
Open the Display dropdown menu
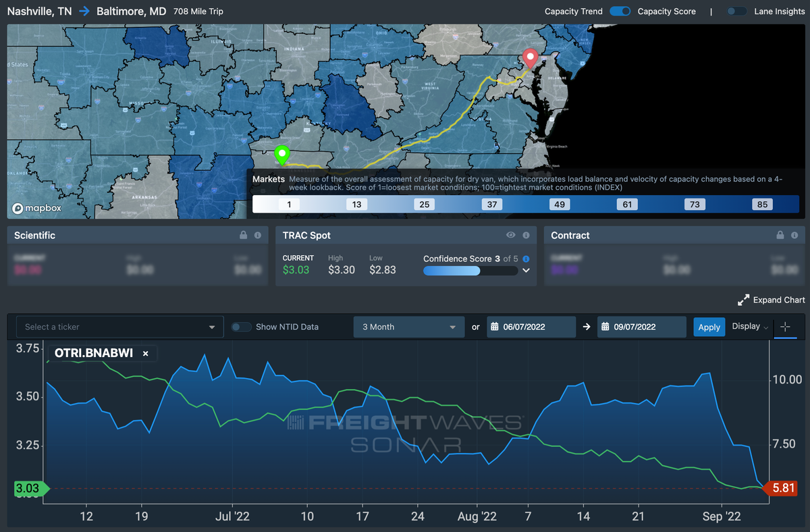point(750,327)
